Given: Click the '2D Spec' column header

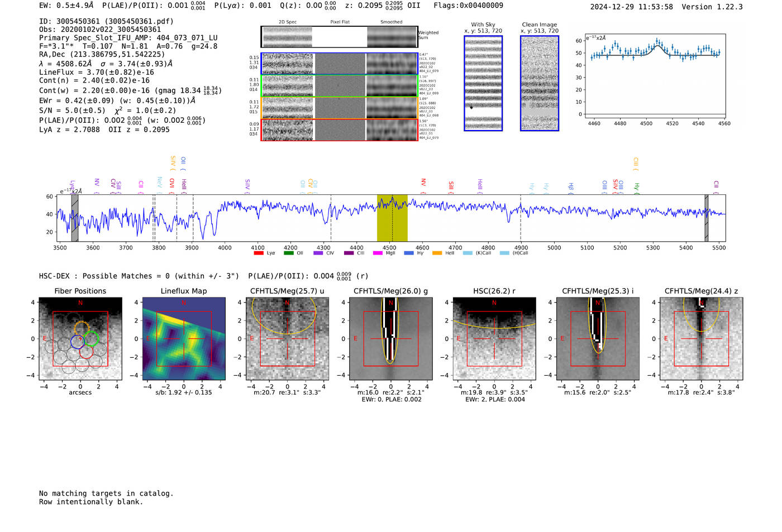Looking at the screenshot, I should (x=287, y=22).
